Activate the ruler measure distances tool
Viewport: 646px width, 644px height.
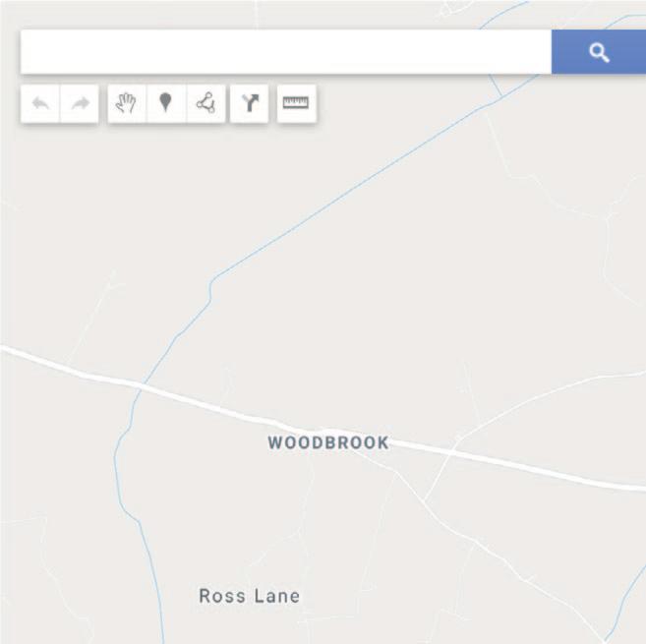click(x=296, y=103)
